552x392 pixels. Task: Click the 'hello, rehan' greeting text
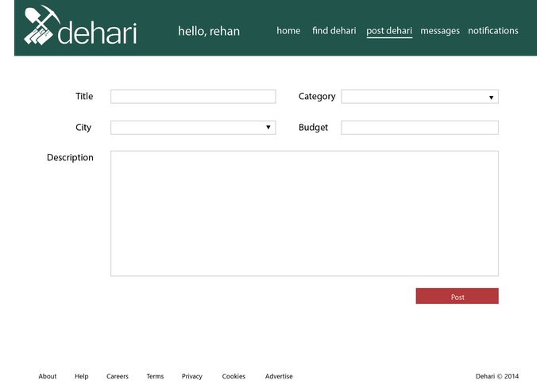(x=209, y=31)
